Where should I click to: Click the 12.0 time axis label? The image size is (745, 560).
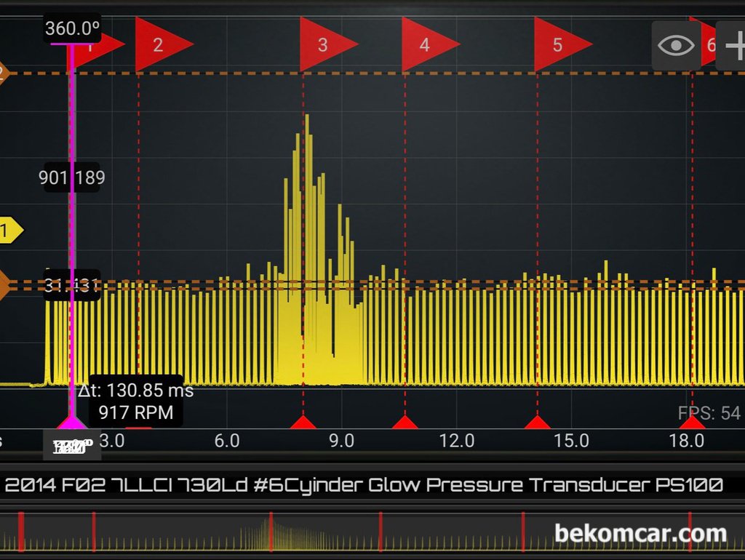(457, 441)
